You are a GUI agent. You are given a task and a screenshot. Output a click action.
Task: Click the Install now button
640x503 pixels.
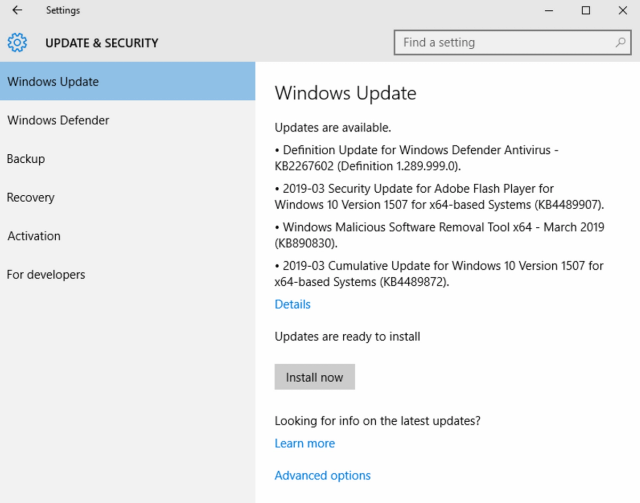pos(315,377)
